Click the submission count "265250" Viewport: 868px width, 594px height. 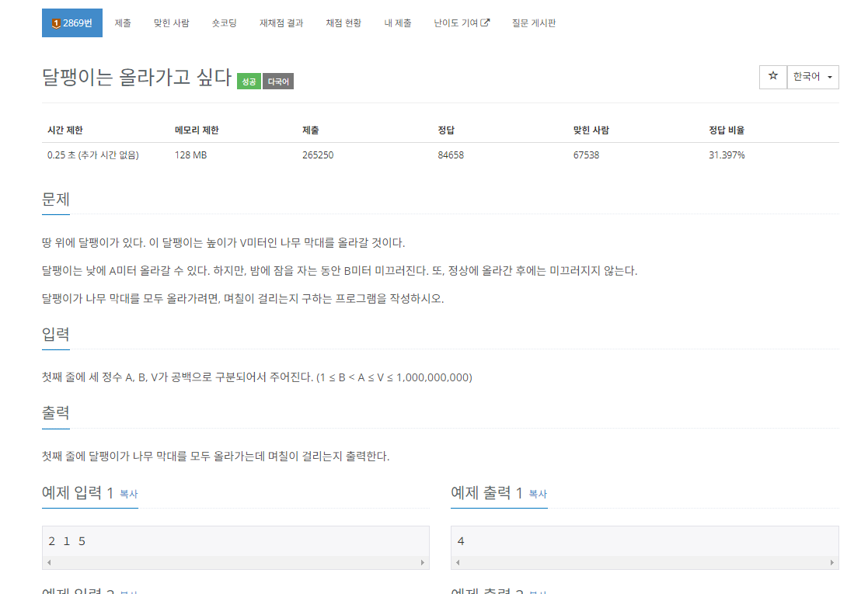(318, 155)
